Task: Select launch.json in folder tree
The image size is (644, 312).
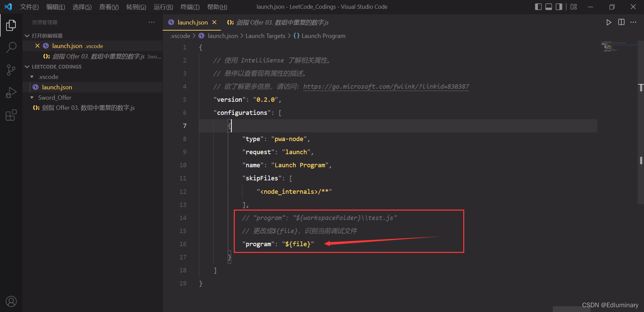Action: coord(93,87)
